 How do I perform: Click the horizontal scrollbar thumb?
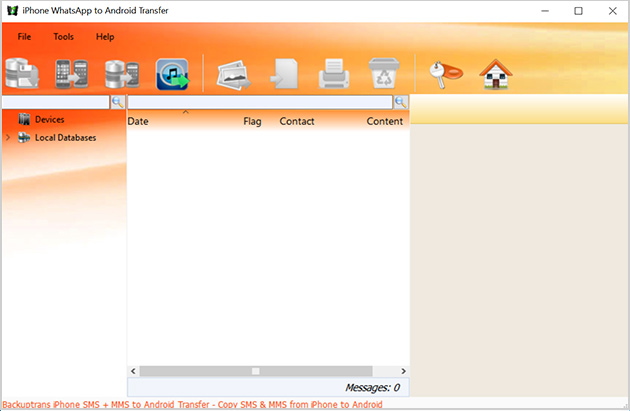tap(256, 371)
